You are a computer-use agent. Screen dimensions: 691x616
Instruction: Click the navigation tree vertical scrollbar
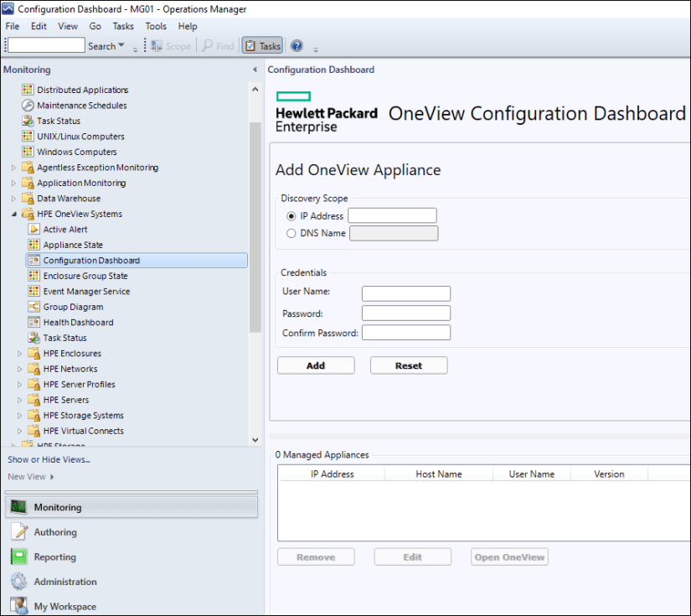255,226
